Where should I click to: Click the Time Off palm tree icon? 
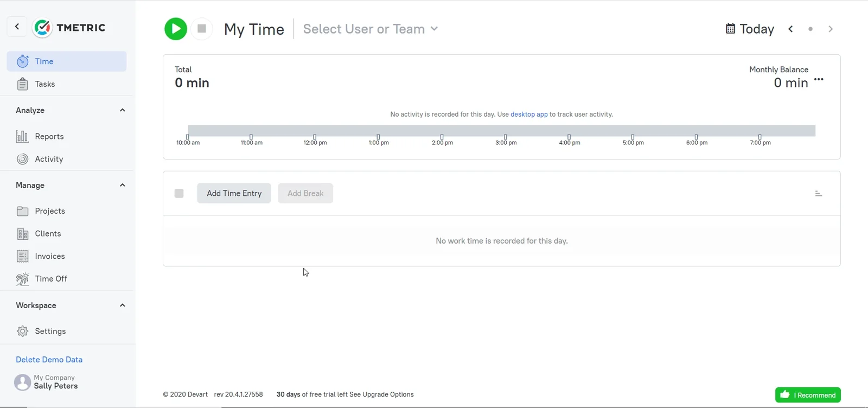[x=23, y=279]
